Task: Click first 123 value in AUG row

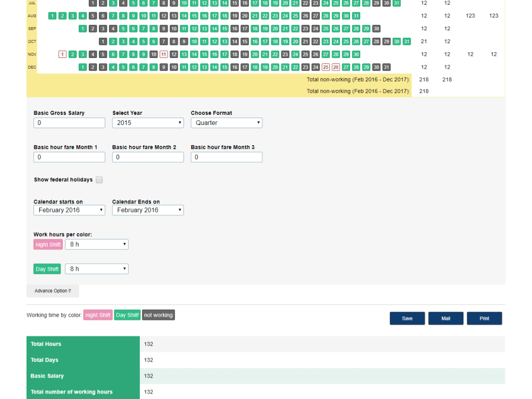Action: (x=470, y=15)
